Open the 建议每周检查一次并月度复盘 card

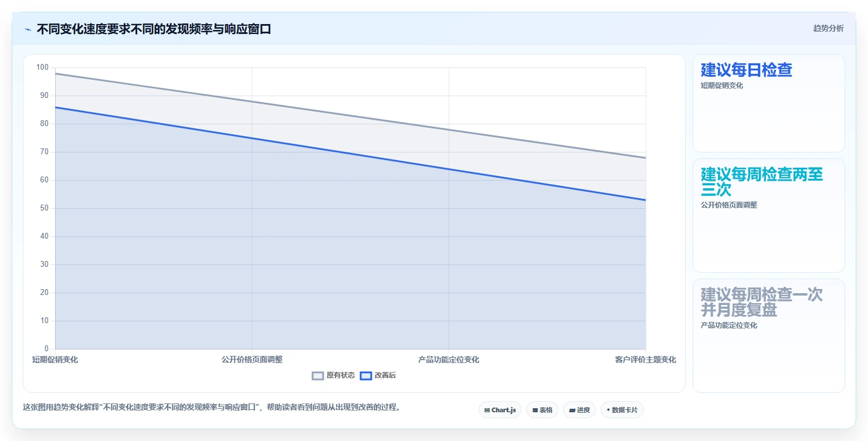coord(768,335)
